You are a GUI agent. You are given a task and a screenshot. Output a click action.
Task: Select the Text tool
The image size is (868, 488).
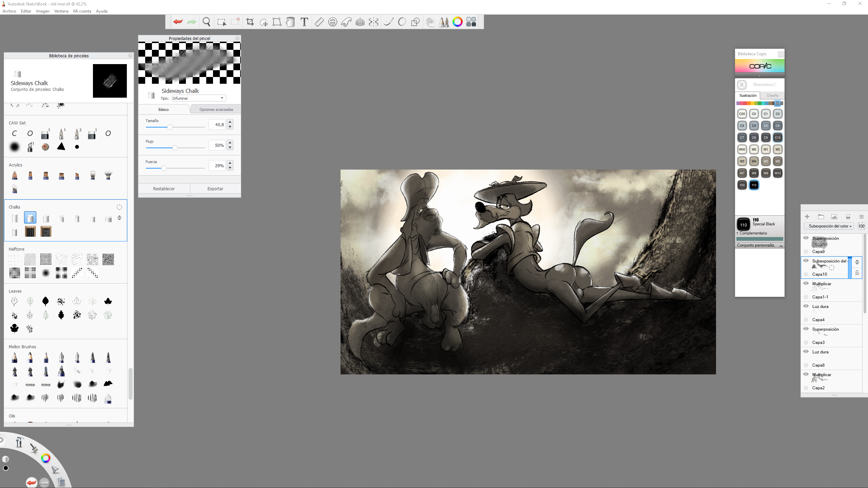(304, 22)
